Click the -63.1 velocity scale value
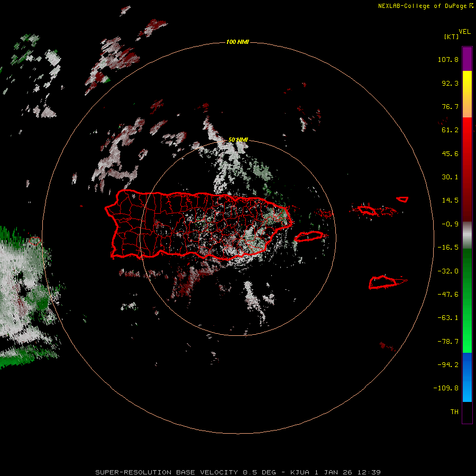Viewport: 476px width, 476px height. coord(448,318)
